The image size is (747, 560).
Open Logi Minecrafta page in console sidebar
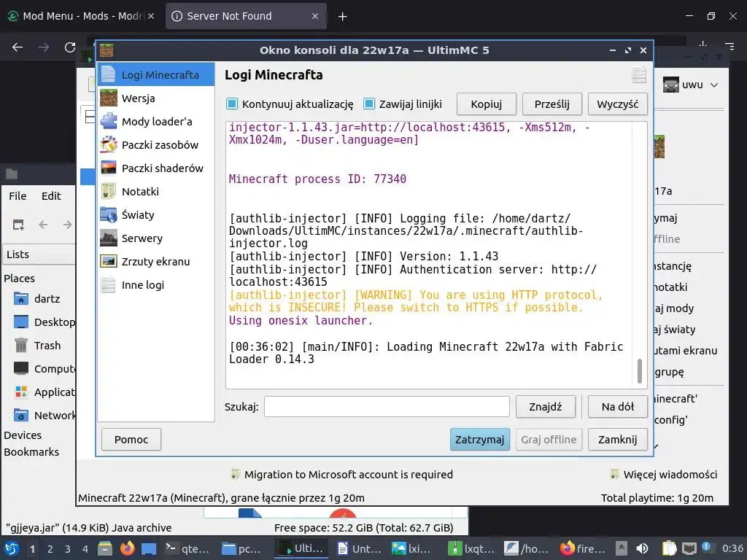point(156,75)
